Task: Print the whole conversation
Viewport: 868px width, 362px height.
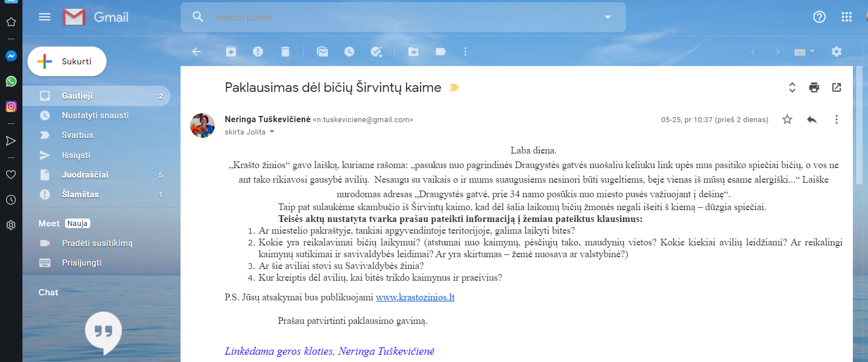Action: (814, 87)
